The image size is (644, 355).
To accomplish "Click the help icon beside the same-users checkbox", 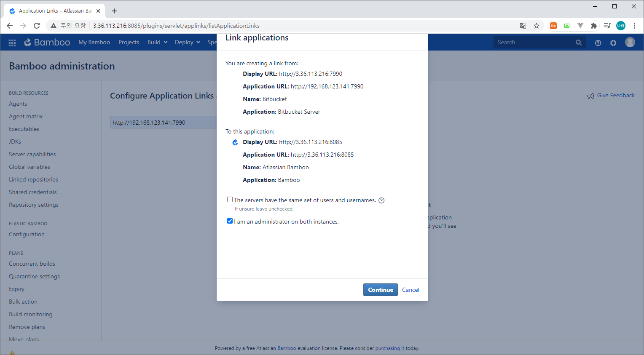I will 381,200.
